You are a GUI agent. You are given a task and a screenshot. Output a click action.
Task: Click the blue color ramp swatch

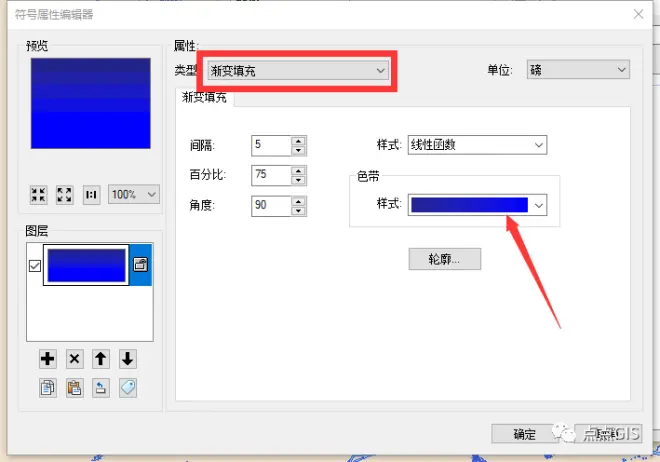[x=469, y=205]
